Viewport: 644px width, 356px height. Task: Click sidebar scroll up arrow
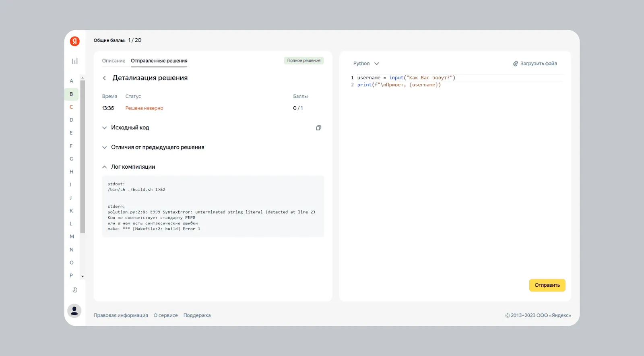point(83,78)
